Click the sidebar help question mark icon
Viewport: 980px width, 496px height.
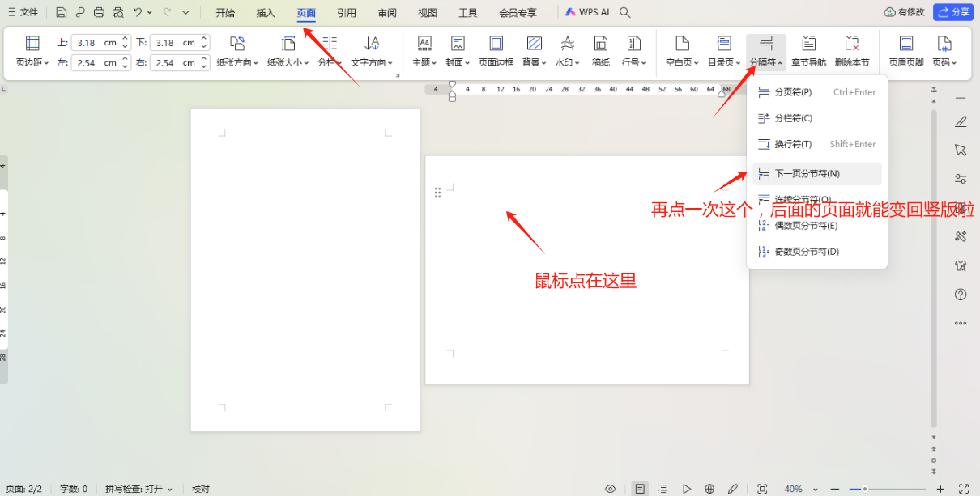961,294
